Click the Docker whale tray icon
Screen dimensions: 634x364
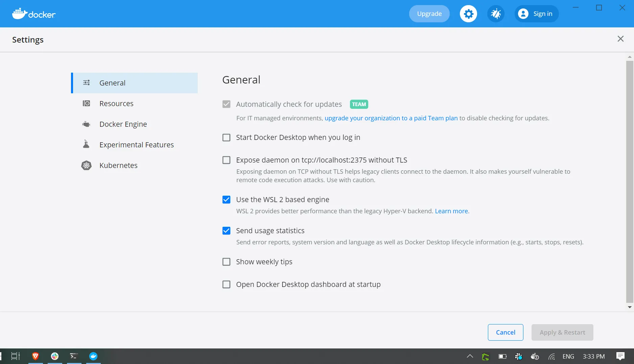click(535, 357)
